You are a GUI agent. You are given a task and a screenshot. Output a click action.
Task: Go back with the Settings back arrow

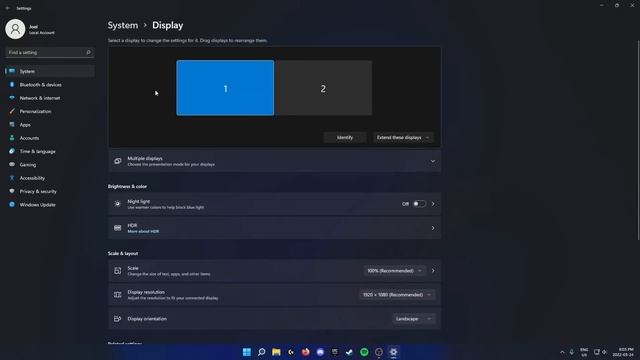tap(7, 8)
